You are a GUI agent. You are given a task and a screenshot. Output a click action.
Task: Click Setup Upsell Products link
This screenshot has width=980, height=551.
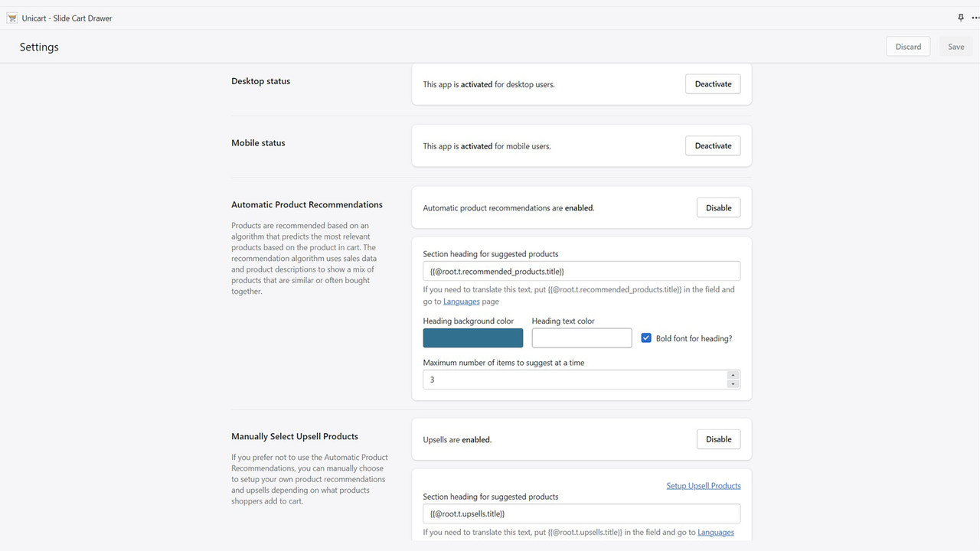[703, 484]
